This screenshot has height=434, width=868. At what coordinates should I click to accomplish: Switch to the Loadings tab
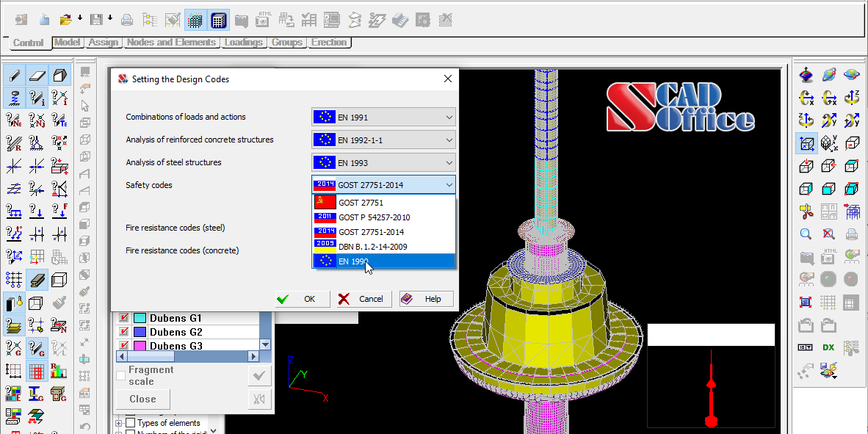tap(244, 43)
